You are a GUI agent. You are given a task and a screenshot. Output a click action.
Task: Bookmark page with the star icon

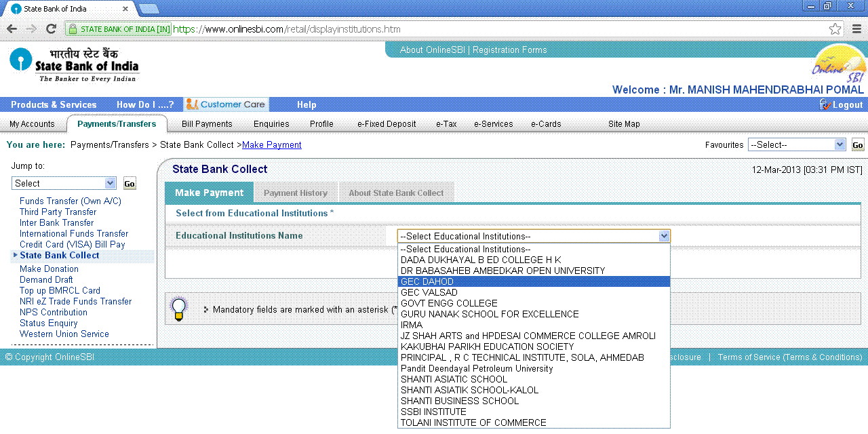[x=835, y=29]
